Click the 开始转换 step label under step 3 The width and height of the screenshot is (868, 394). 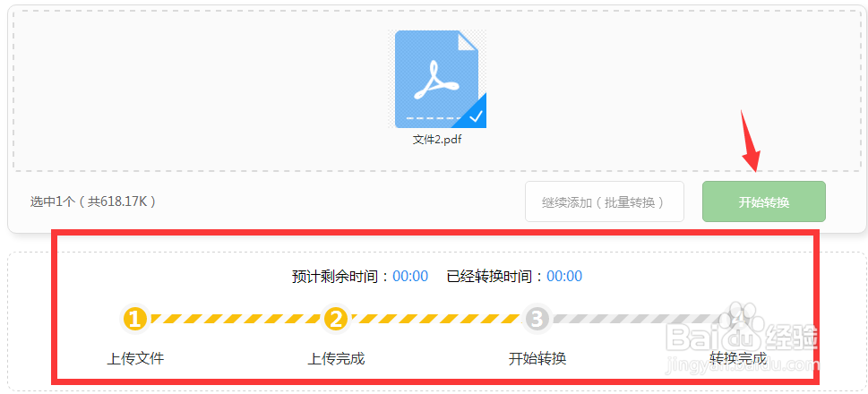pos(537,358)
